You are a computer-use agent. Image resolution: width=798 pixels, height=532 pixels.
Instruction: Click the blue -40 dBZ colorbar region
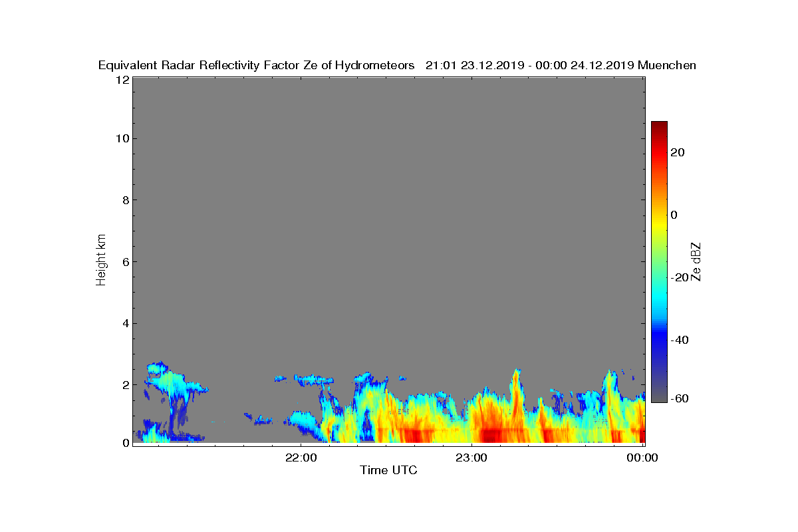click(x=659, y=340)
